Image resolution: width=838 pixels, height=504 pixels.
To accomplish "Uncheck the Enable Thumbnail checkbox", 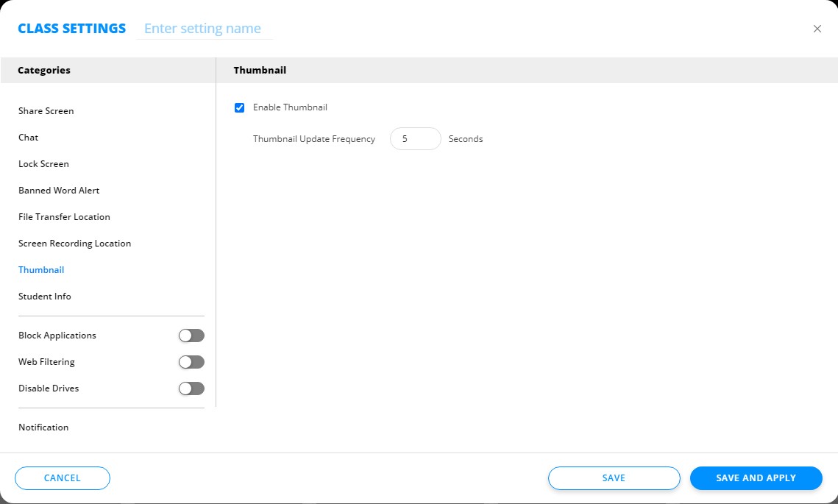I will [x=239, y=108].
